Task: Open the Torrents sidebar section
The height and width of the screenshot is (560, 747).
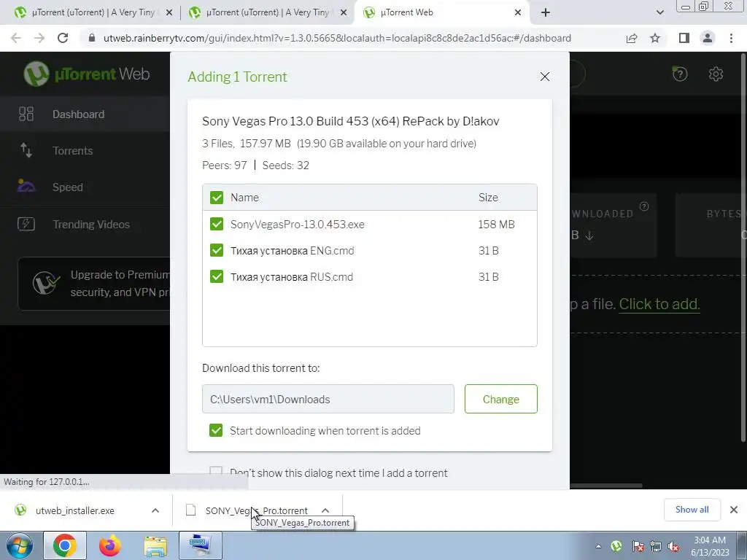Action: [85, 150]
